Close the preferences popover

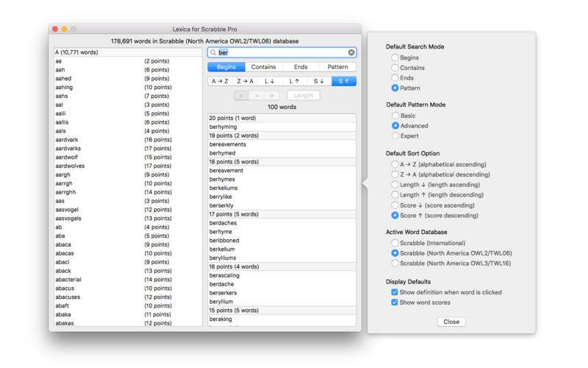[451, 322]
